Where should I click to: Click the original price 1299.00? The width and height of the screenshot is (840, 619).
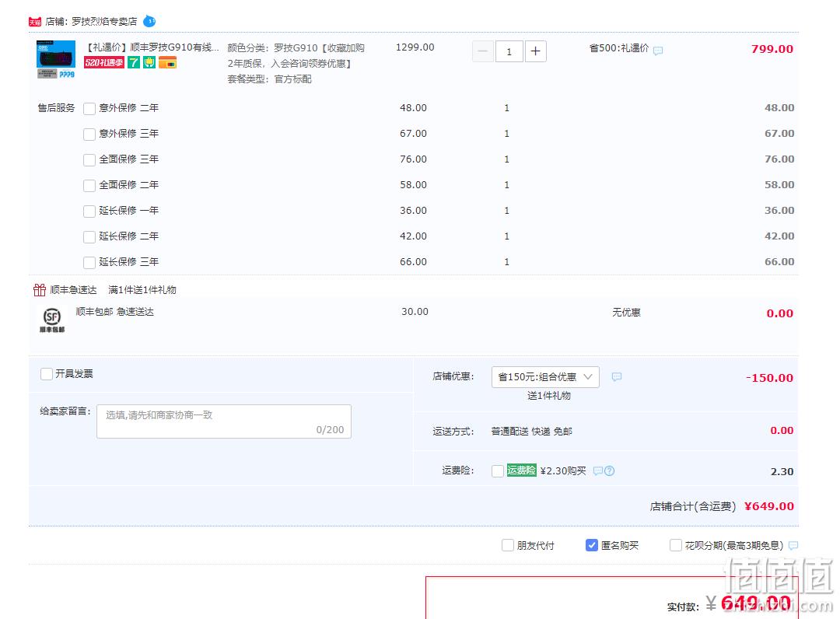[415, 47]
